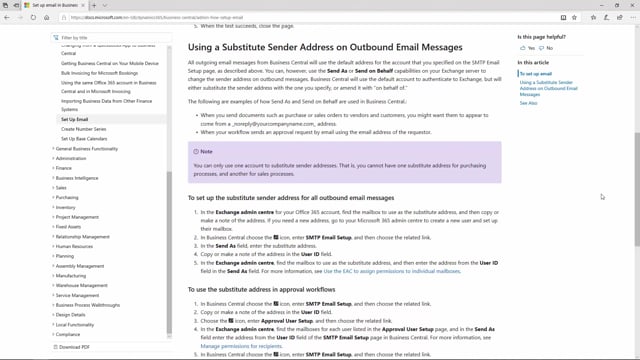Image resolution: width=640 pixels, height=360 pixels.
Task: Go back to previous page
Action: point(7,18)
